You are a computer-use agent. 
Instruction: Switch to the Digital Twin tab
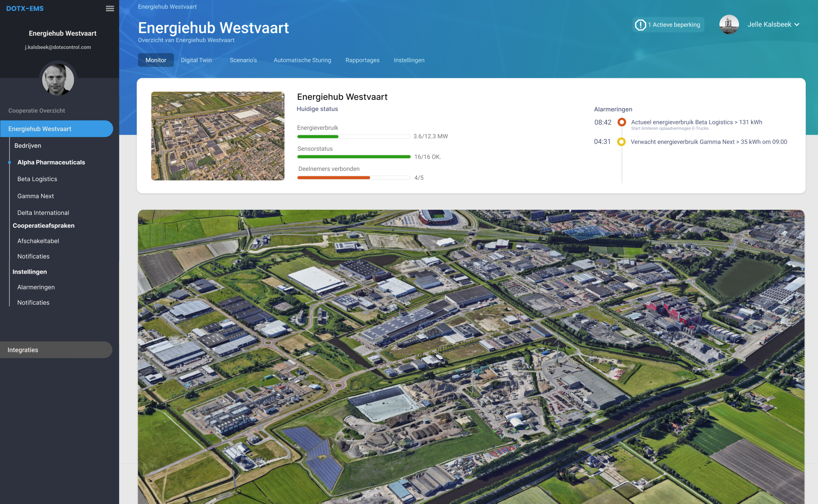pyautogui.click(x=196, y=60)
